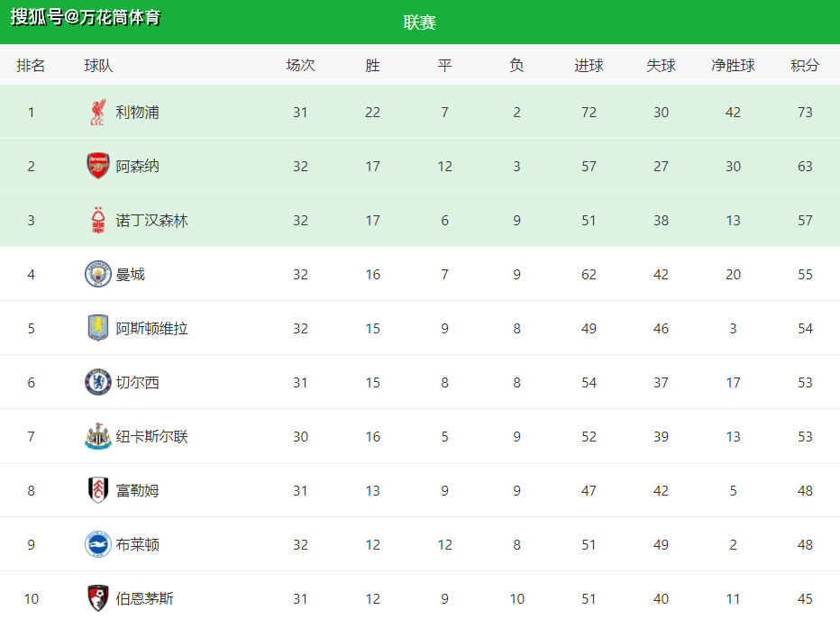Click the 积分 column header
The height and width of the screenshot is (619, 840).
(805, 66)
